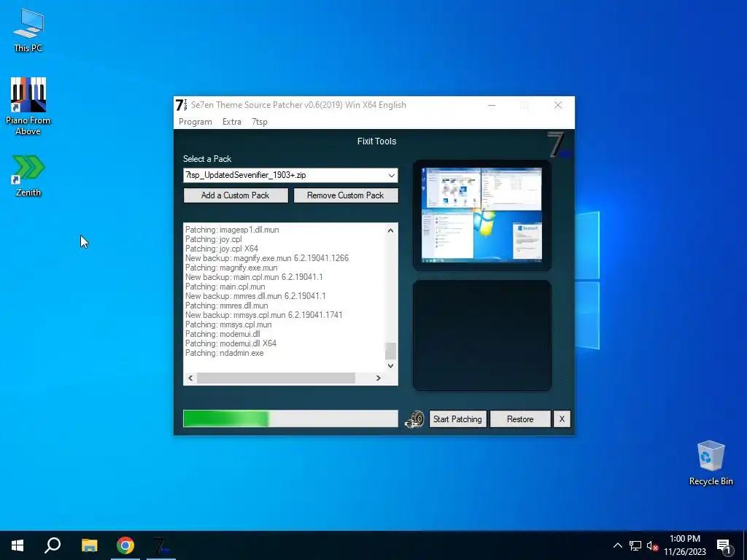Viewport: 747px width, 560px height.
Task: Click the log's left scroll arrow
Action: click(190, 378)
